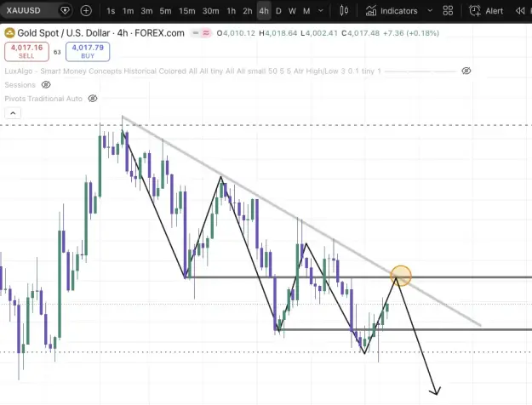532x405 pixels.
Task: Click the orange circle marker on chart
Action: pos(401,276)
